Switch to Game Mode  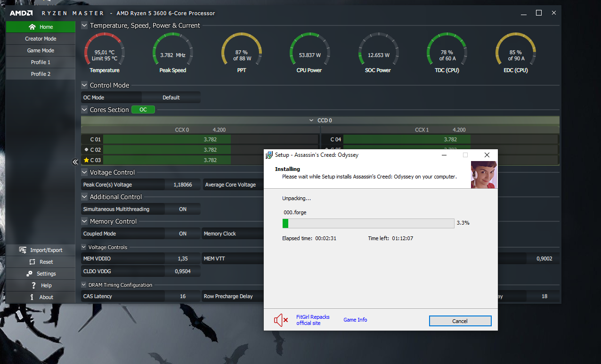tap(41, 50)
